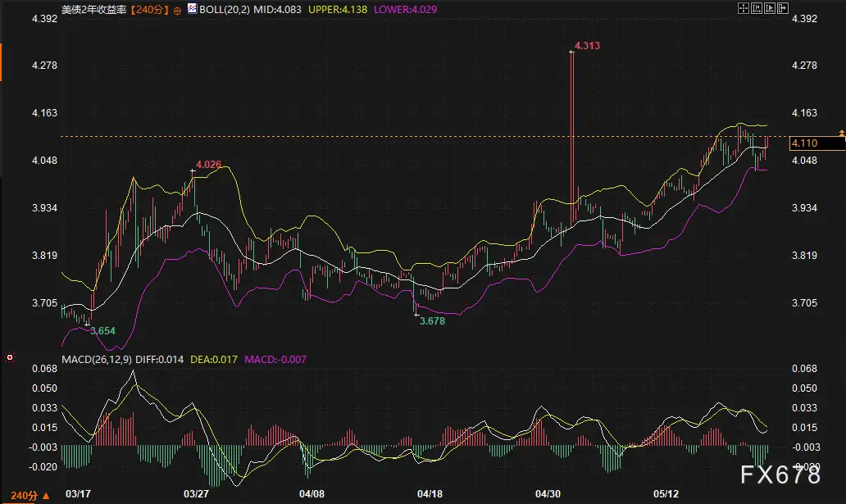
Task: Click the panel export arrow icon
Action: (x=783, y=8)
